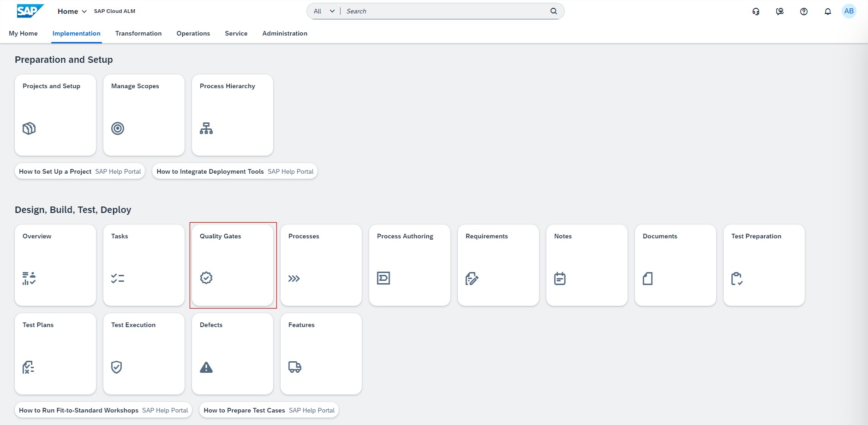Click the notifications bell icon
The height and width of the screenshot is (425, 868).
[827, 12]
